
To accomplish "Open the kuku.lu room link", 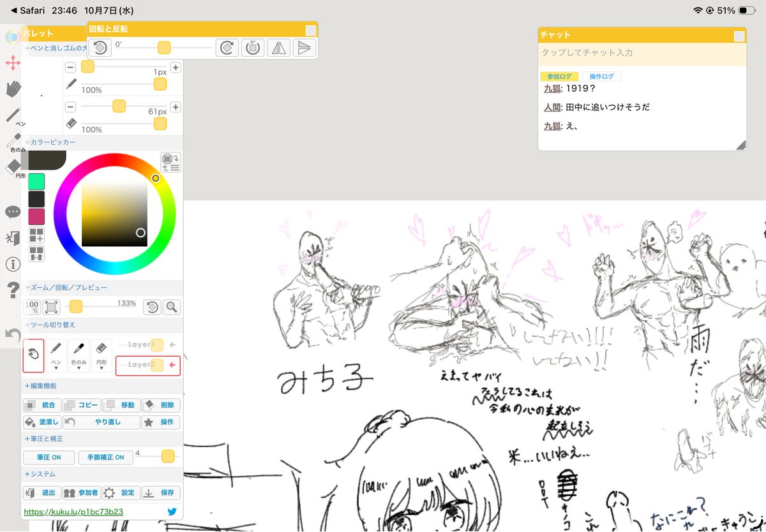I will [73, 512].
